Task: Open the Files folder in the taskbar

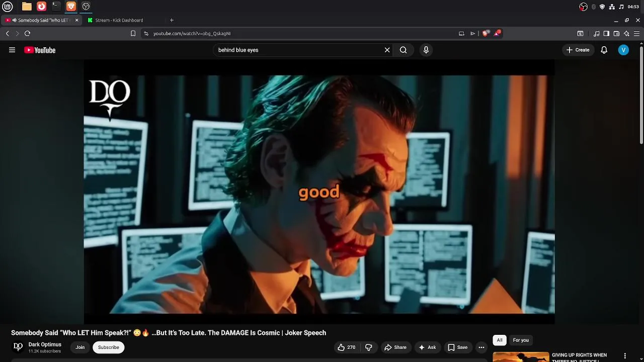Action: click(27, 7)
